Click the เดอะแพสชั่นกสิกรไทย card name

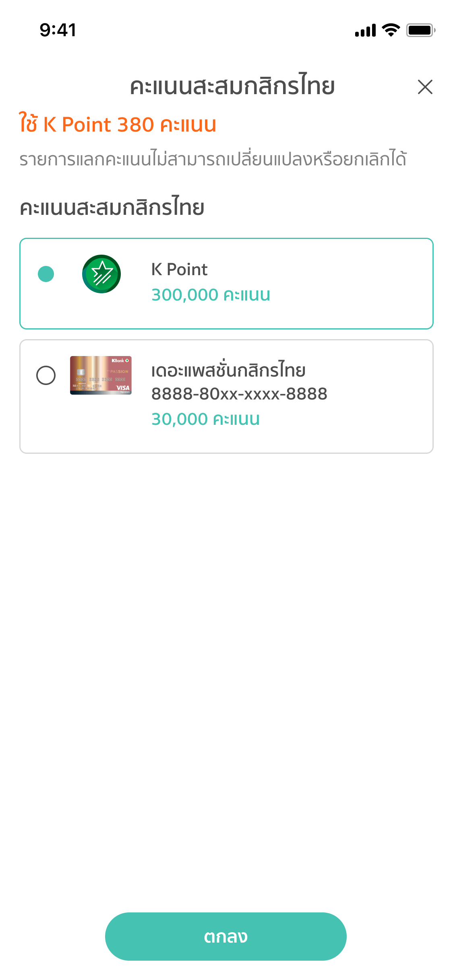[x=228, y=371]
